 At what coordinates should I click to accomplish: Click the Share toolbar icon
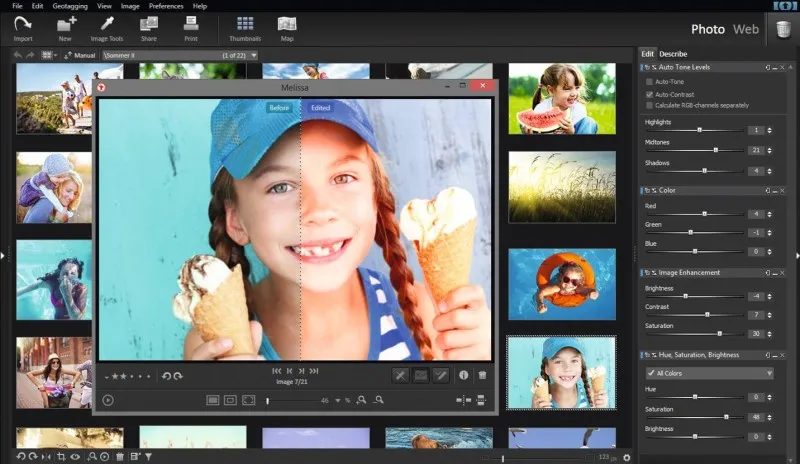(x=149, y=26)
